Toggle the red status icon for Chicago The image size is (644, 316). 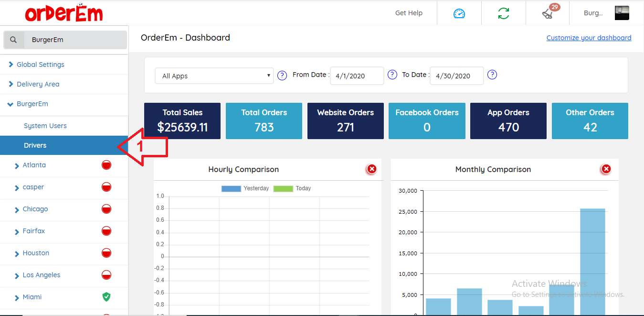[x=106, y=209]
